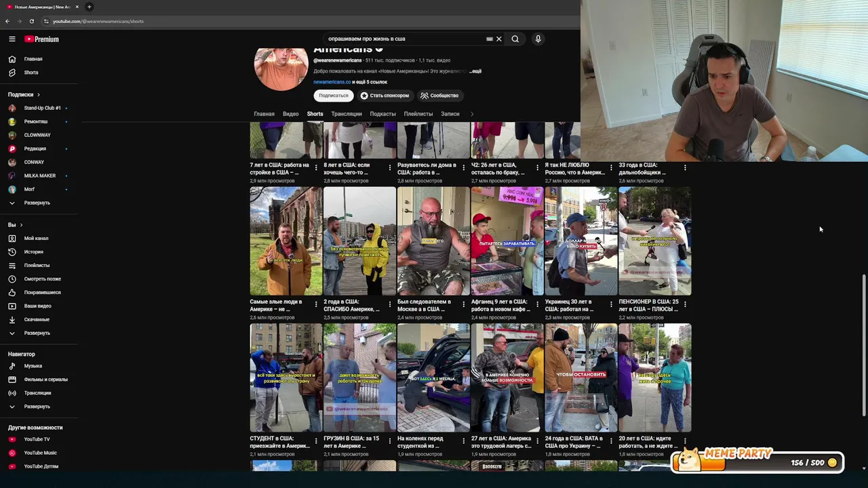Image resolution: width=868 pixels, height=488 pixels.
Task: Click the Подписаться subscribe button
Action: 334,96
